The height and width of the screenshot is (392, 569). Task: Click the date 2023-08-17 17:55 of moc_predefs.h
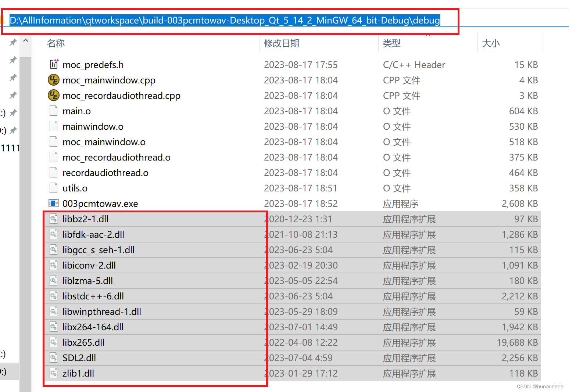301,65
